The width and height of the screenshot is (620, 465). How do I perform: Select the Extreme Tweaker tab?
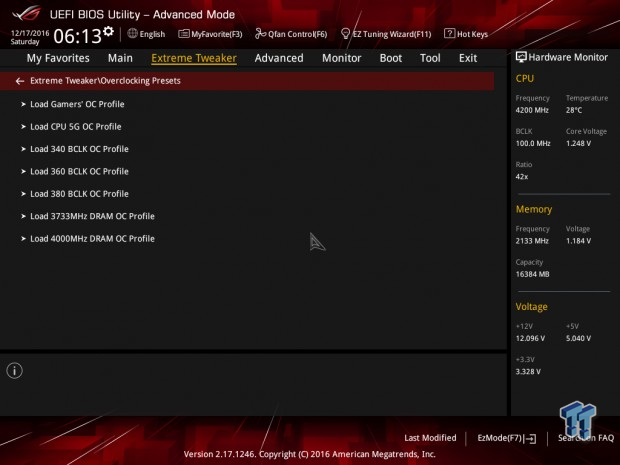[x=194, y=58]
